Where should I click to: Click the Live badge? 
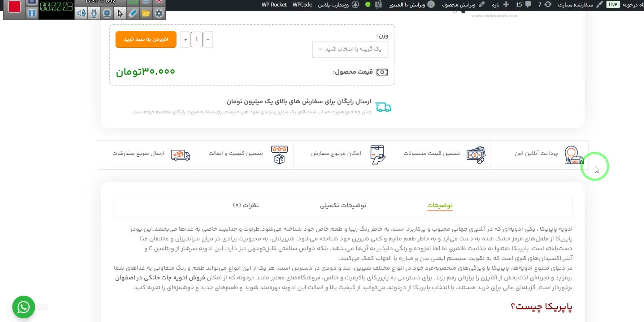[x=613, y=5]
